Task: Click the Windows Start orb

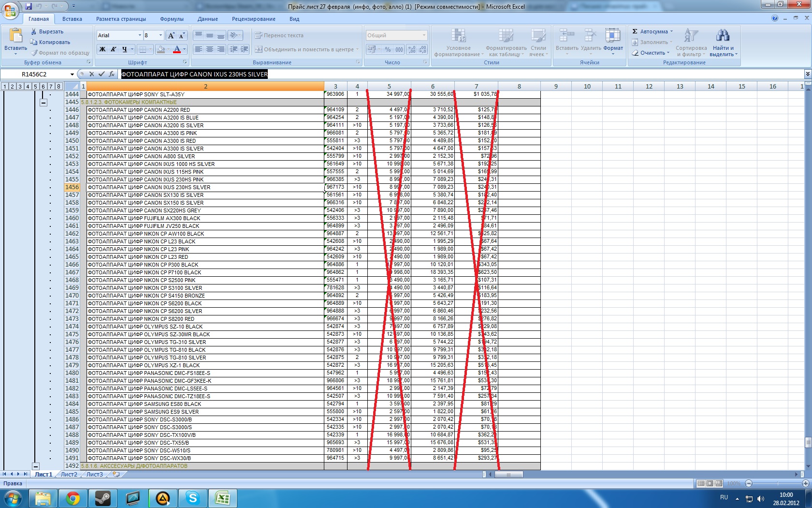Action: click(x=12, y=498)
